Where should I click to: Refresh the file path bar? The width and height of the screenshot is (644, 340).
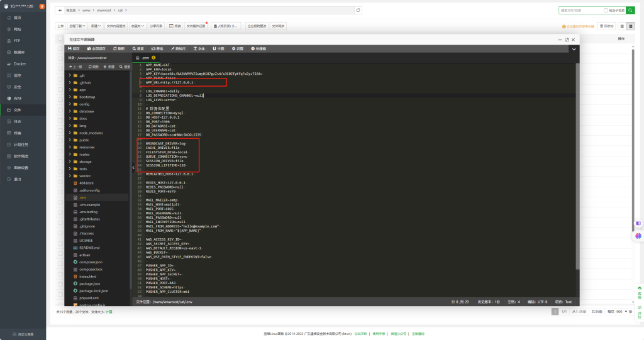[x=358, y=10]
